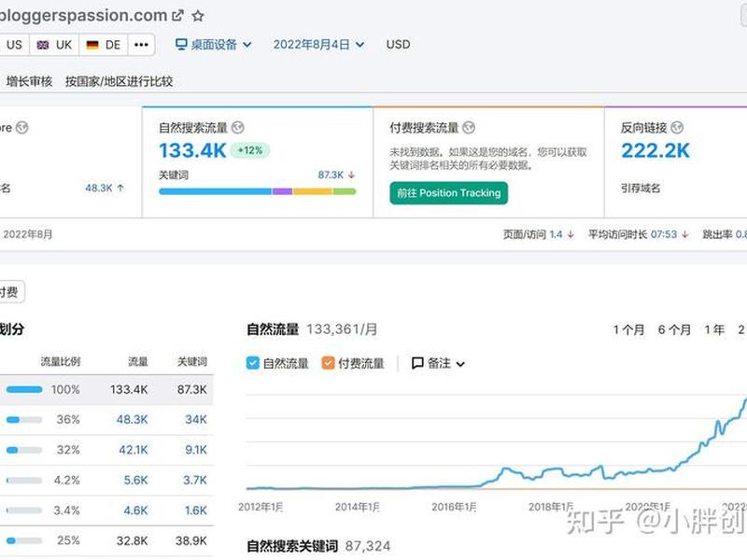
Task: Click keywords value 9.1K in 32% row
Action: (x=196, y=450)
